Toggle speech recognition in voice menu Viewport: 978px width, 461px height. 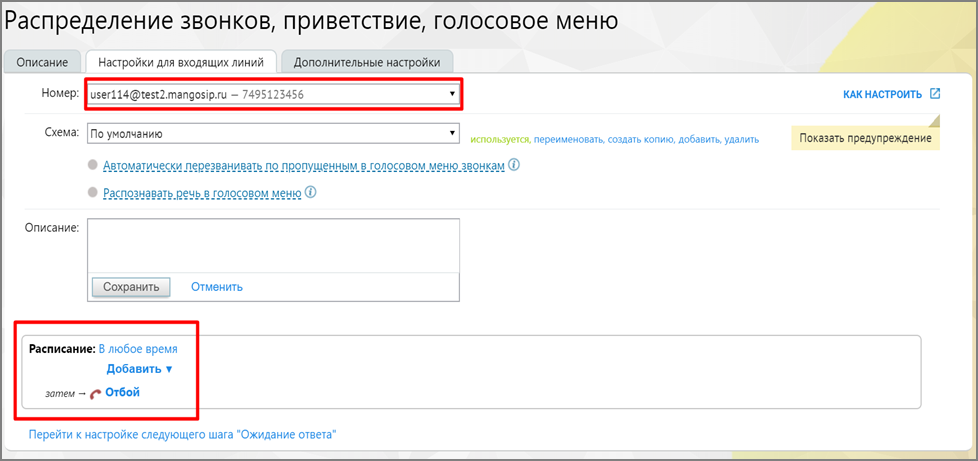(x=93, y=193)
